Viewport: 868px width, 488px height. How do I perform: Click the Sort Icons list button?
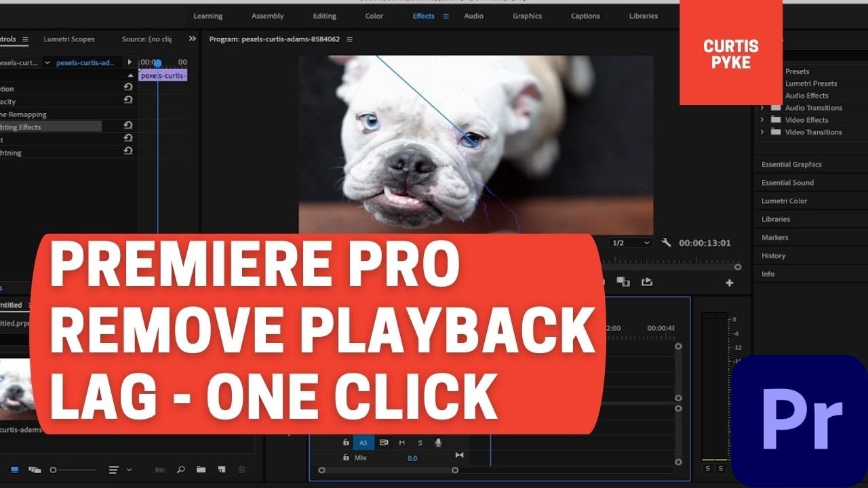click(114, 469)
